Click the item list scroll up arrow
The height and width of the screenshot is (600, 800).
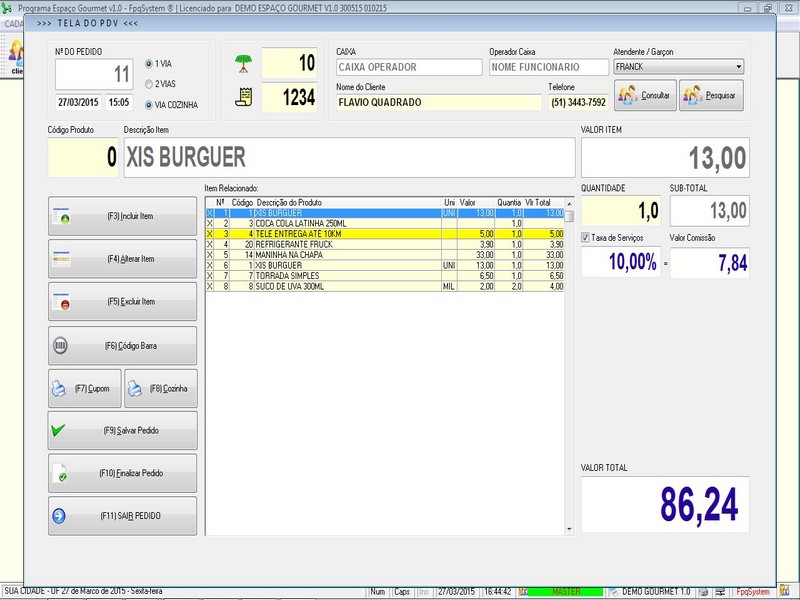click(x=569, y=204)
